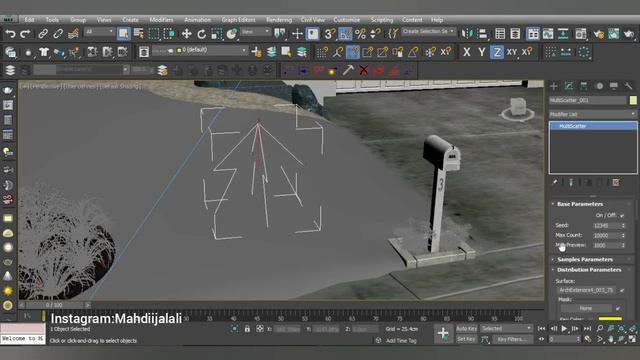Open the Create Selection Set dropdown
Image resolution: width=640 pixels, height=360 pixels.
coord(428,31)
